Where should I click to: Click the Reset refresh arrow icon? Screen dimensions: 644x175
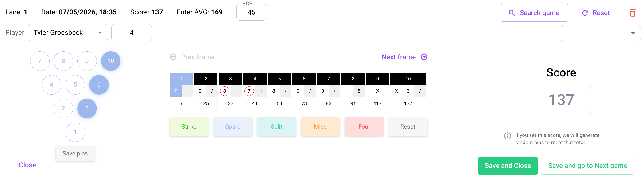pos(585,13)
